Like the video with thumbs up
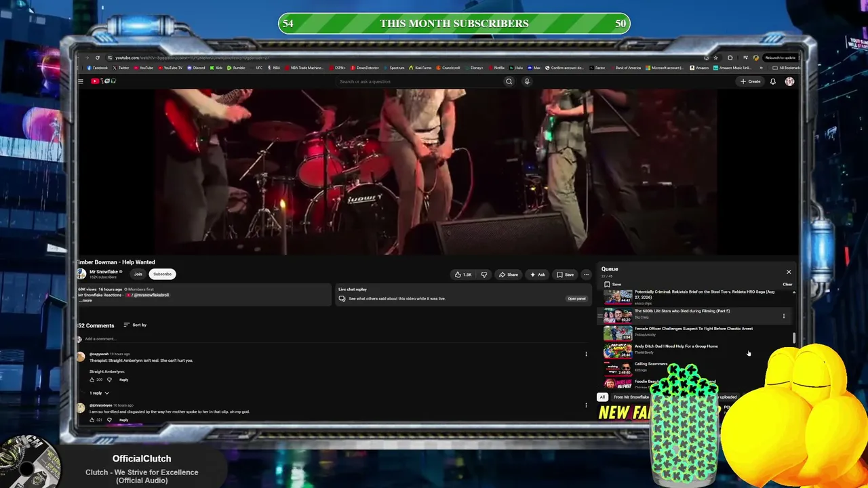The image size is (868, 488). (463, 274)
